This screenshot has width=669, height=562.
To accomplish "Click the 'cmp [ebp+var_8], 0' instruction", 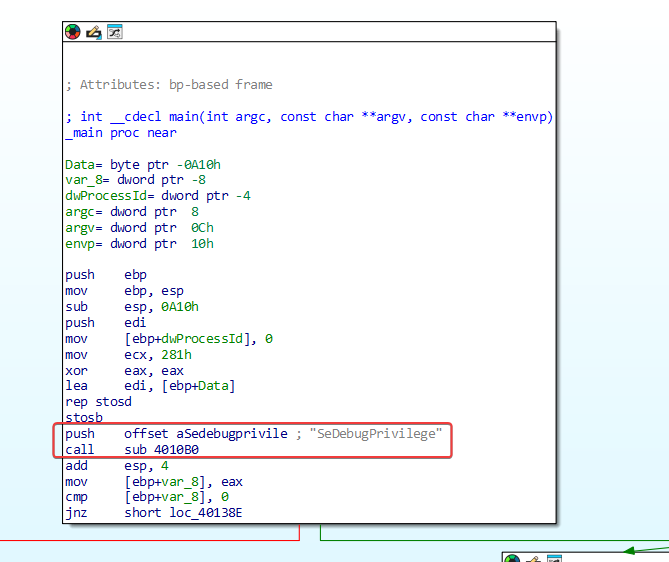I will click(147, 497).
